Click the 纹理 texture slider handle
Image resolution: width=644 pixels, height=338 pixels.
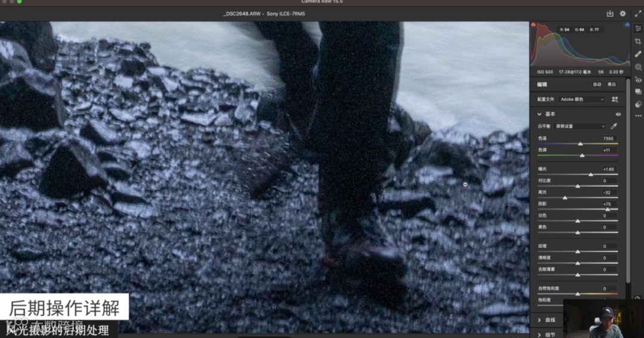[577, 251]
